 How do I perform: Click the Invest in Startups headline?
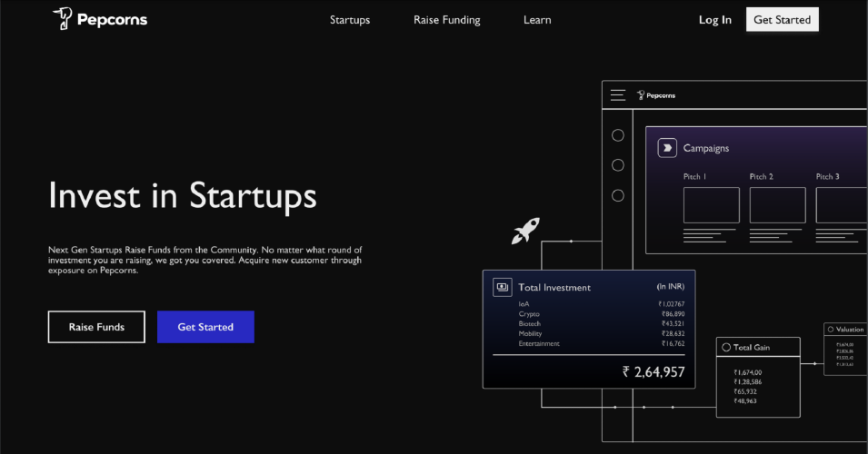183,196
